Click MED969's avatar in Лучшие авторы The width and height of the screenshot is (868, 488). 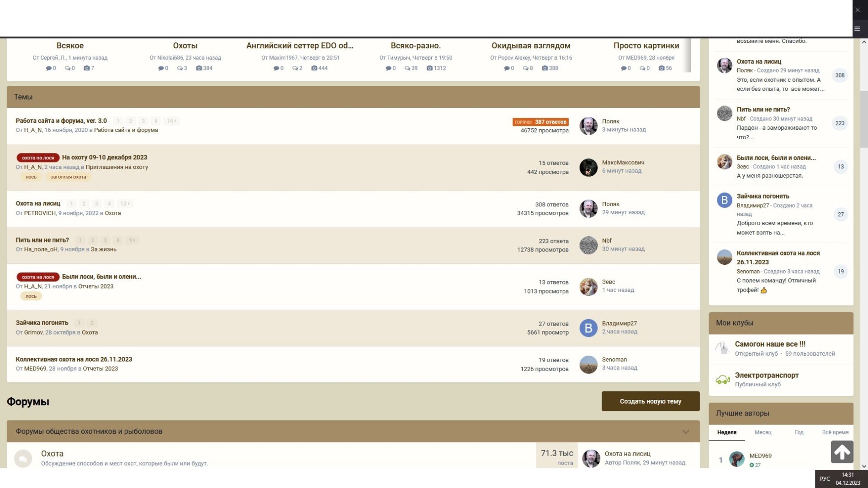point(736,459)
